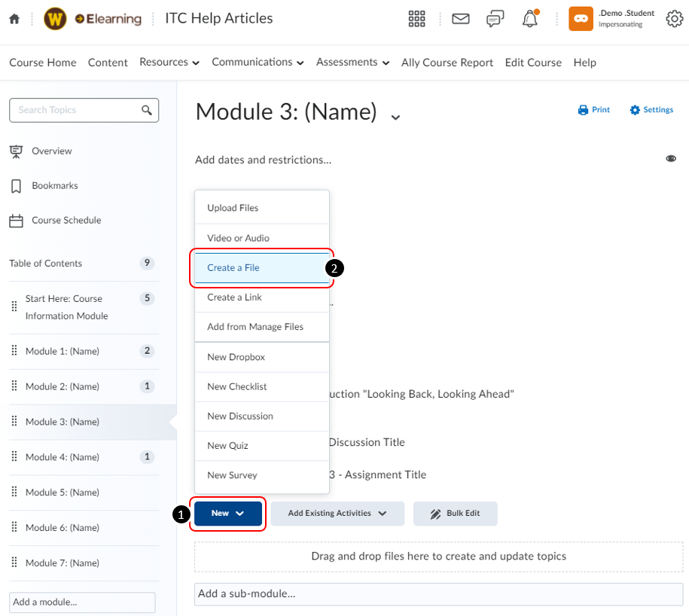Screen dimensions: 689x616
Task: Check notifications via the bell icon
Action: point(529,19)
